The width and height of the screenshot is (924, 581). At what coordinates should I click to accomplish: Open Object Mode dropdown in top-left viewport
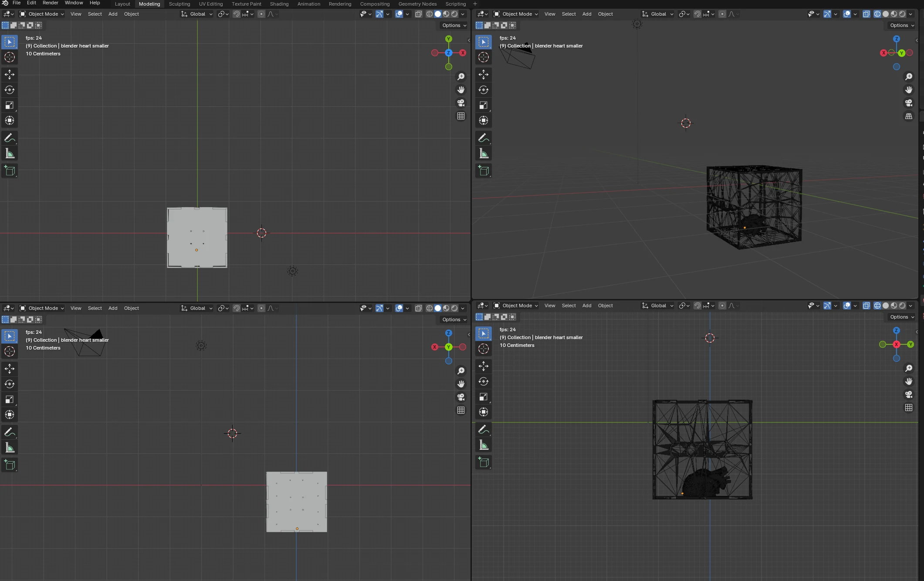42,14
